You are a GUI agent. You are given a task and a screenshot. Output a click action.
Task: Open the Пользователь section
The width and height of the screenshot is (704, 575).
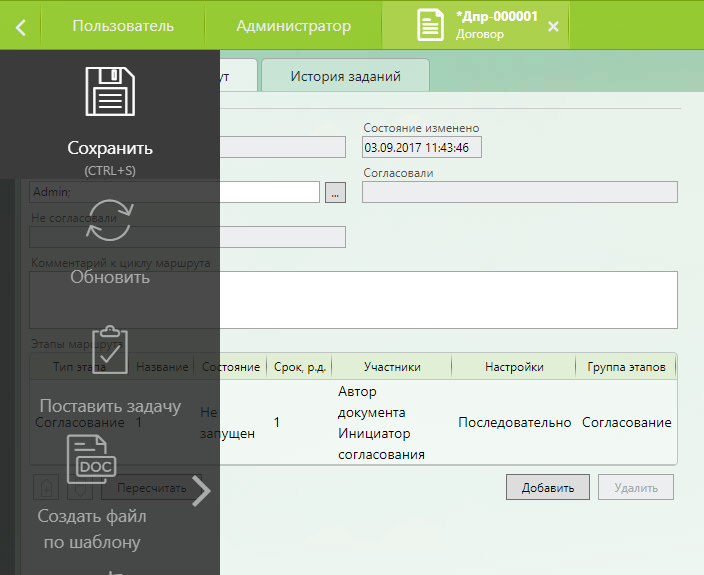[123, 26]
